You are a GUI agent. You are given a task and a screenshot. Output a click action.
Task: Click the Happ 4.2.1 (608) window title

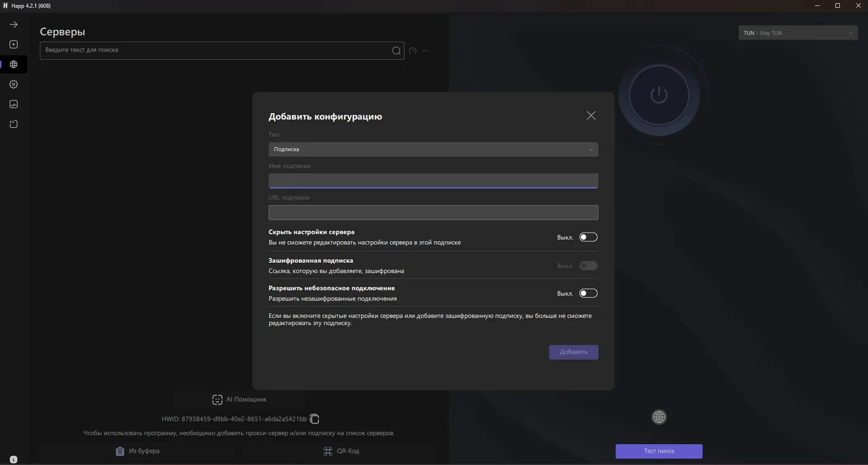pyautogui.click(x=31, y=6)
